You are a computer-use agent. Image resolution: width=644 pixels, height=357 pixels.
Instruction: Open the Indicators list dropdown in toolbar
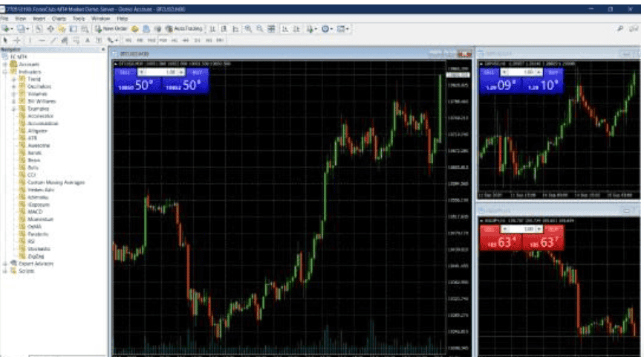pos(311,29)
